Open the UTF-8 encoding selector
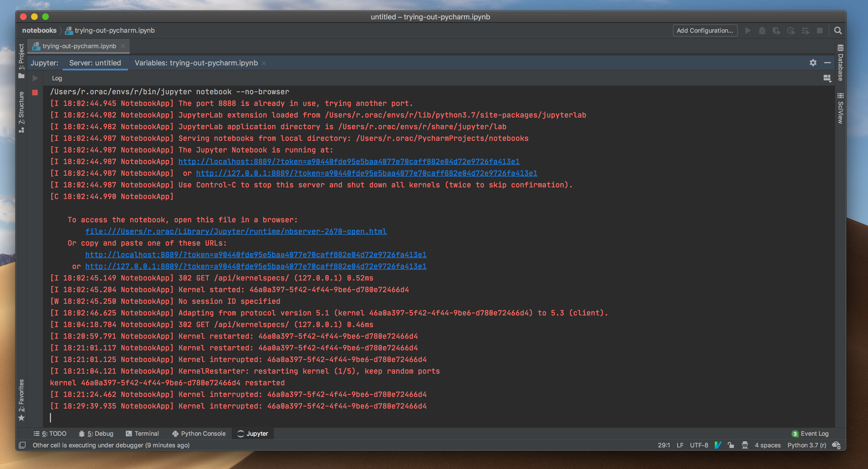This screenshot has height=469, width=868. [699, 445]
